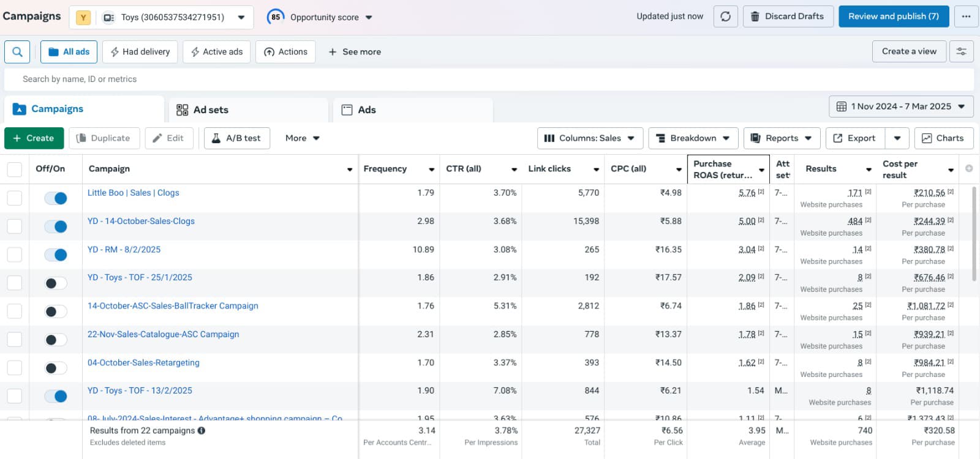Open the A/B test flask button
This screenshot has width=980, height=459.
pyautogui.click(x=236, y=138)
